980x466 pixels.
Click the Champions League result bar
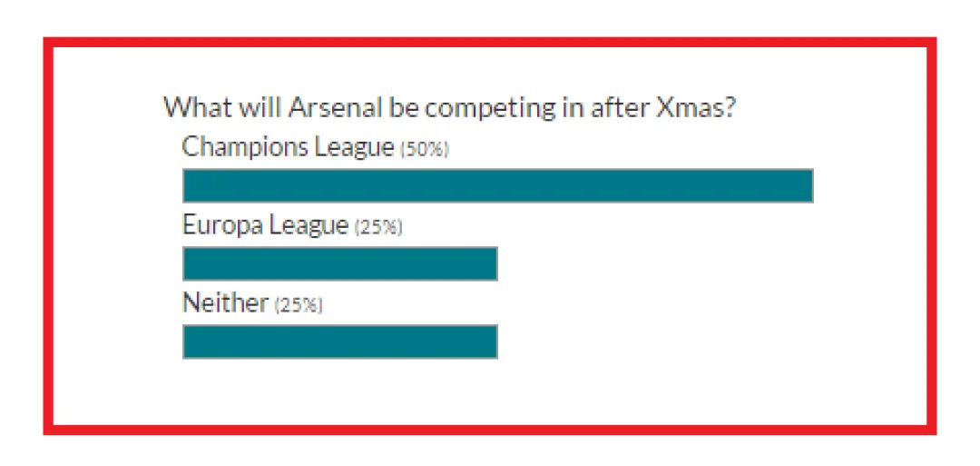[498, 186]
